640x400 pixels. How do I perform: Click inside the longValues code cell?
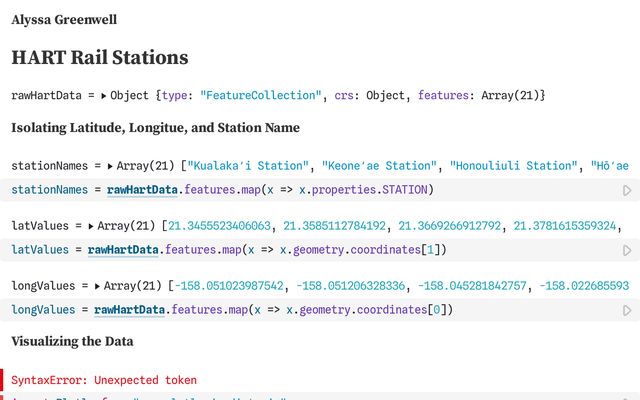pyautogui.click(x=320, y=310)
